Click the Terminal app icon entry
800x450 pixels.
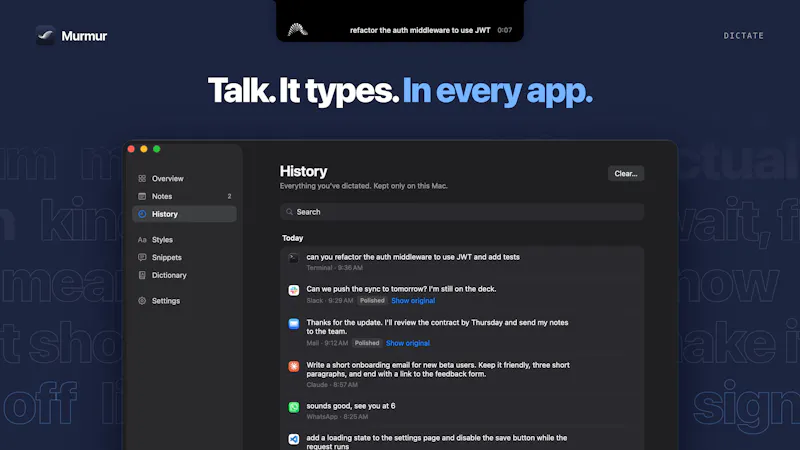coord(293,258)
